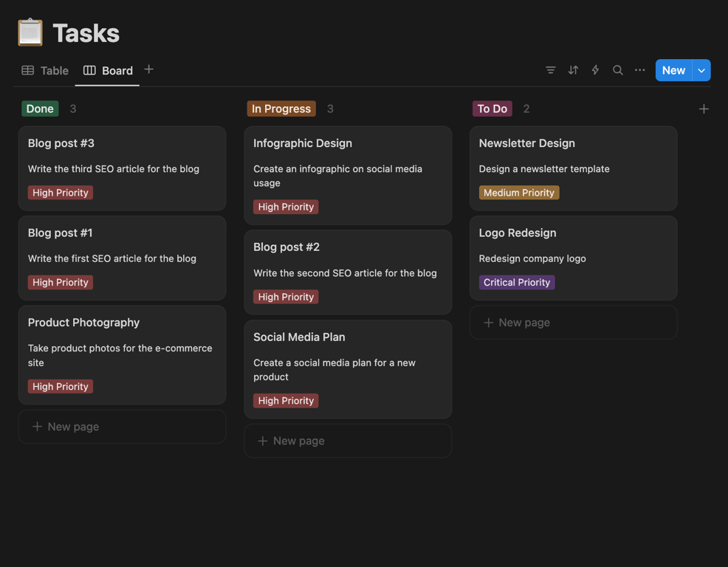Click the Medium Priority tag on Newsletter Design
This screenshot has height=567, width=728.
tap(519, 193)
